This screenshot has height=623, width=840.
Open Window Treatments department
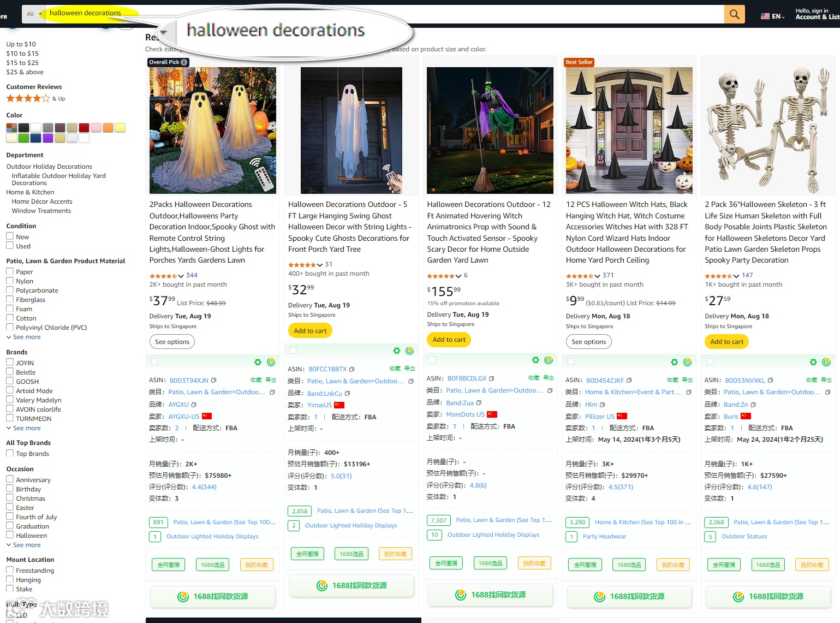click(41, 211)
